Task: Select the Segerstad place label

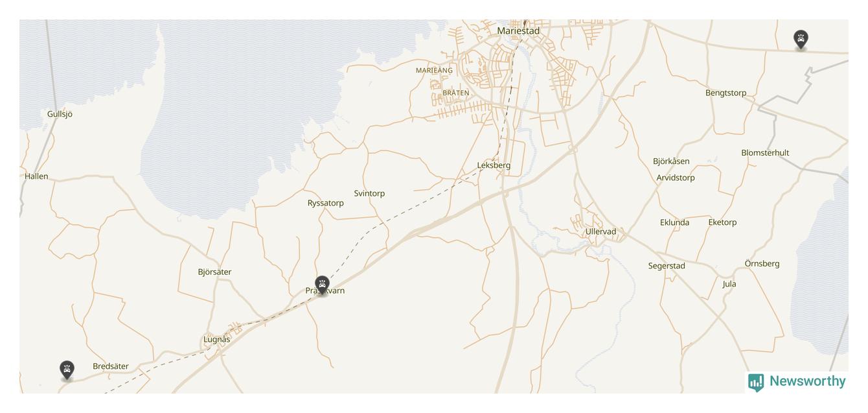Action: (667, 266)
